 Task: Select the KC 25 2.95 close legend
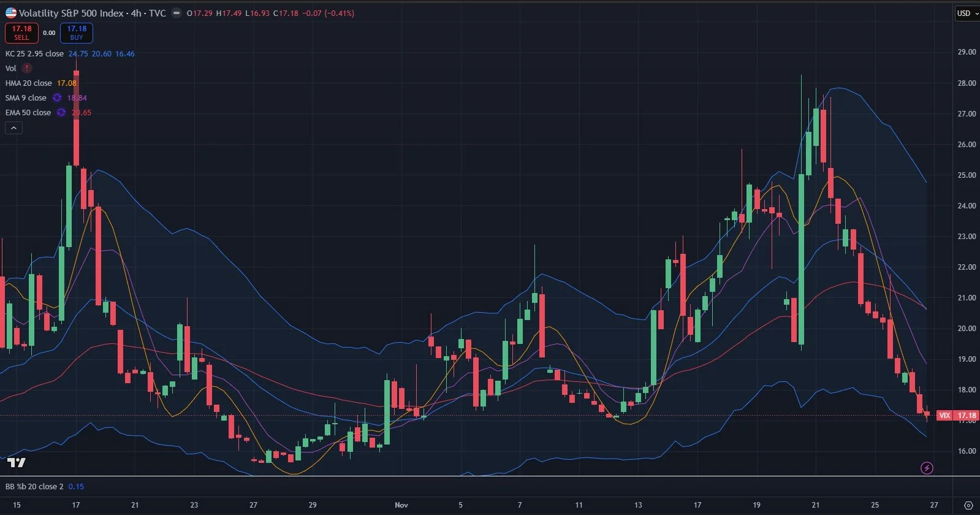click(34, 53)
